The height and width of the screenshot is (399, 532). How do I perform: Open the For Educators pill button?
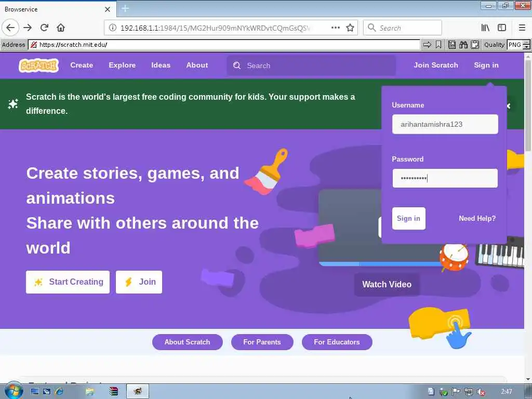click(337, 342)
